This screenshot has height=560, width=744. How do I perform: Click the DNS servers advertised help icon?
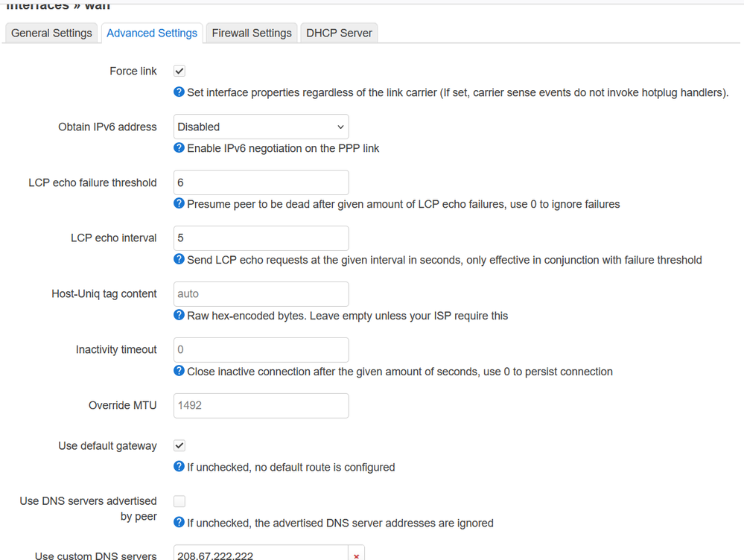click(x=179, y=523)
